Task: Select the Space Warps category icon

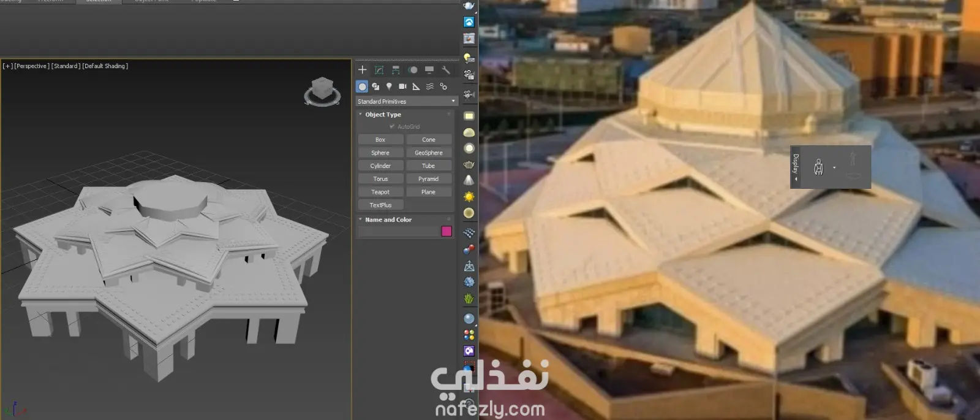Action: [430, 86]
